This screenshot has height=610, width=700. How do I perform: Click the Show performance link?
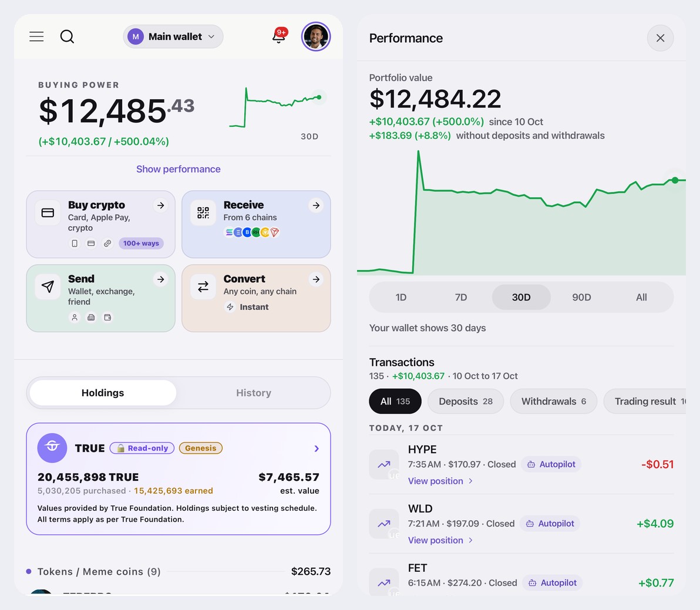click(x=178, y=169)
